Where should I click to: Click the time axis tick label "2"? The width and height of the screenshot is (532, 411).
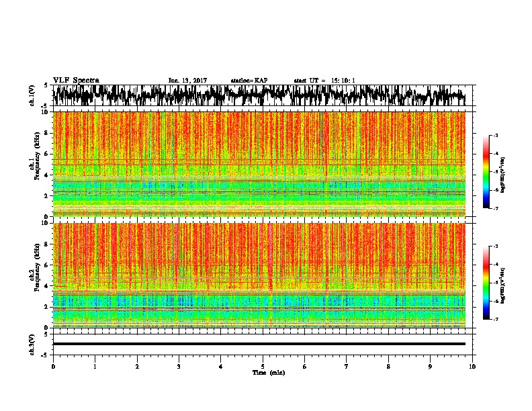click(137, 367)
